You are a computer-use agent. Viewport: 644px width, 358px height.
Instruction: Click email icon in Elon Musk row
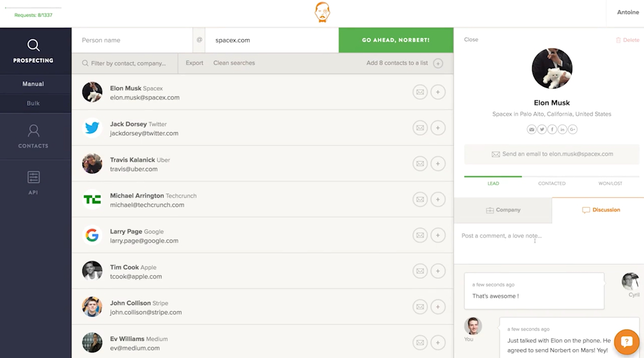420,93
